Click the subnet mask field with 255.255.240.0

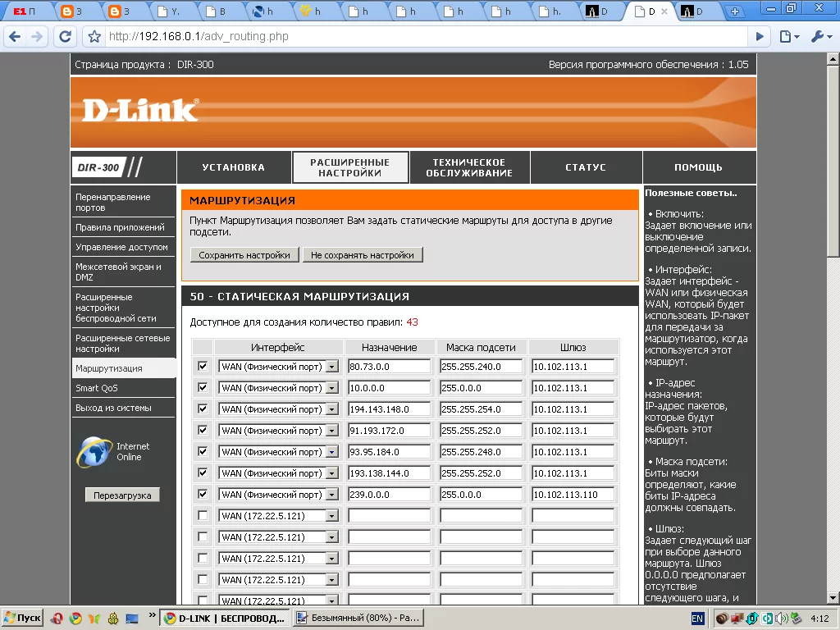coord(481,367)
